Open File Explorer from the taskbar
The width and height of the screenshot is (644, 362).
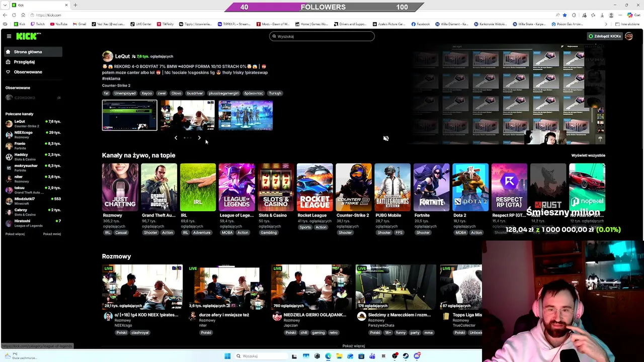tap(339, 356)
